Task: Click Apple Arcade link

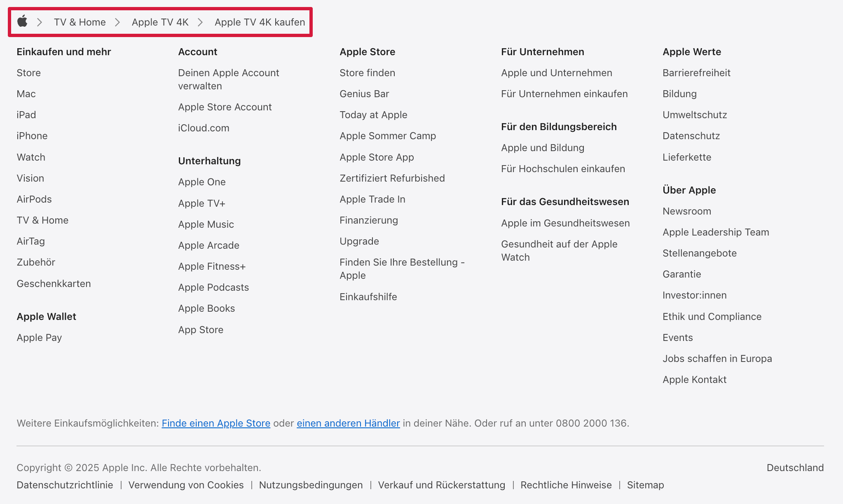Action: [x=209, y=245]
